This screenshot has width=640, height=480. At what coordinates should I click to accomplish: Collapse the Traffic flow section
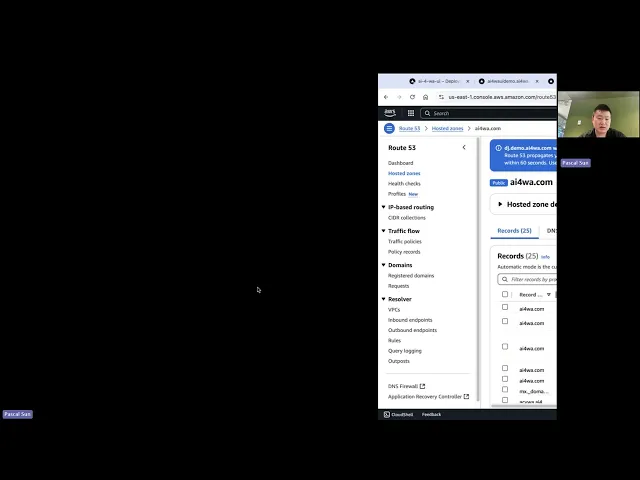383,231
